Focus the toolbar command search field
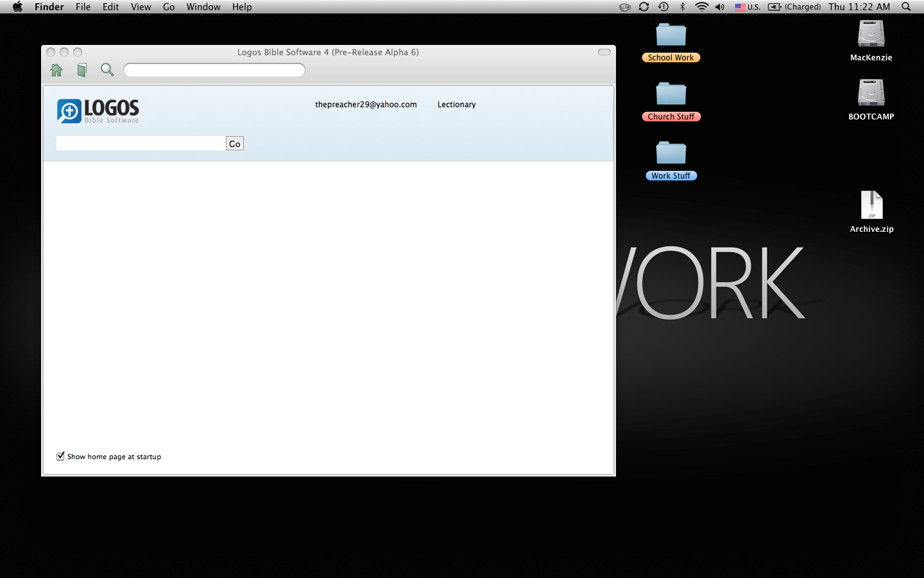This screenshot has height=578, width=924. tap(214, 70)
